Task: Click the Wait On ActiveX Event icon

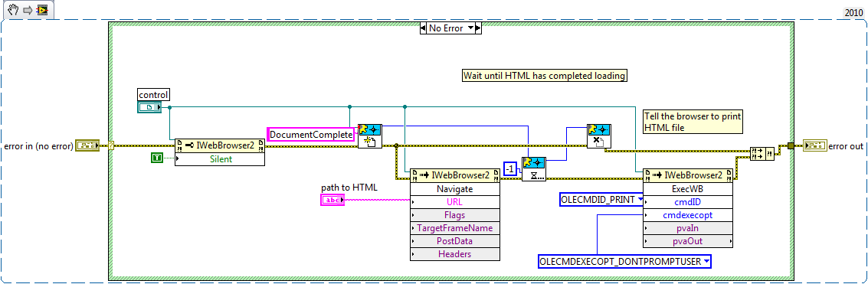Action: pyautogui.click(x=535, y=169)
